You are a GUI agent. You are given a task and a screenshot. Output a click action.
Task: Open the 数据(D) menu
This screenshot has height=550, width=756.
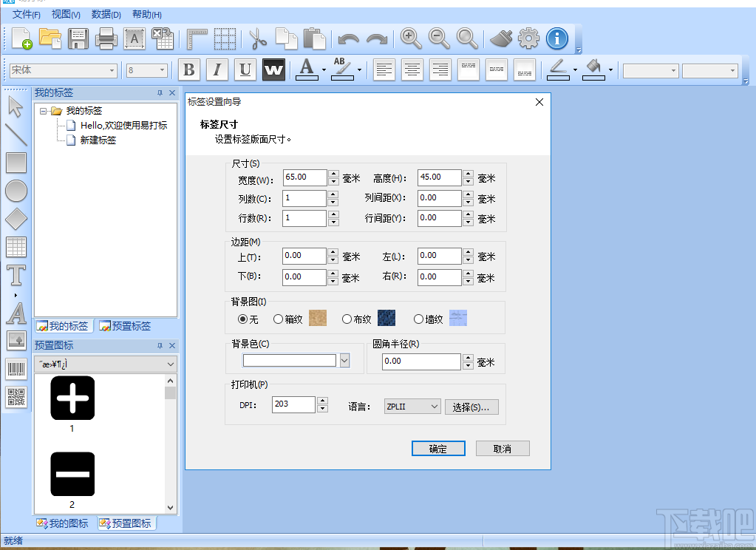(106, 15)
